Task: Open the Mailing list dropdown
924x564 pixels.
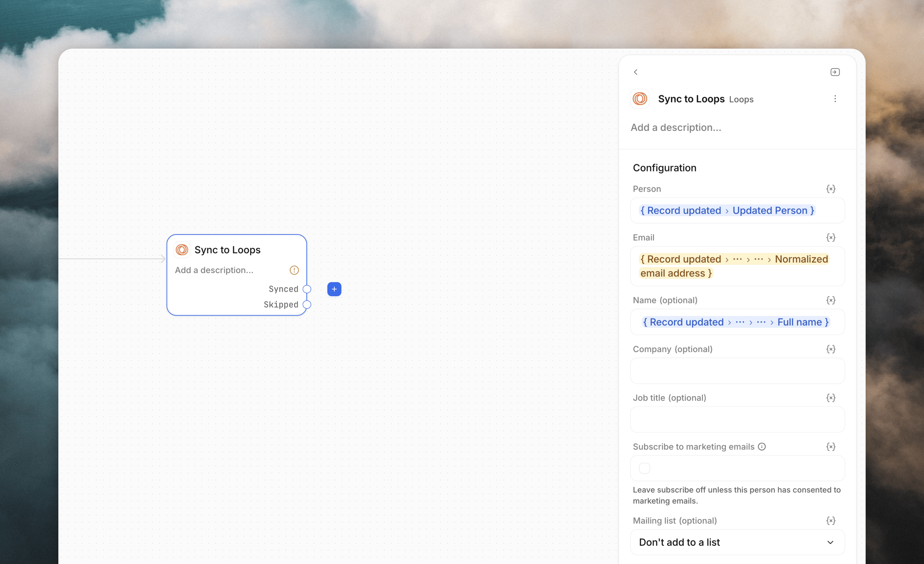Action: pos(738,542)
